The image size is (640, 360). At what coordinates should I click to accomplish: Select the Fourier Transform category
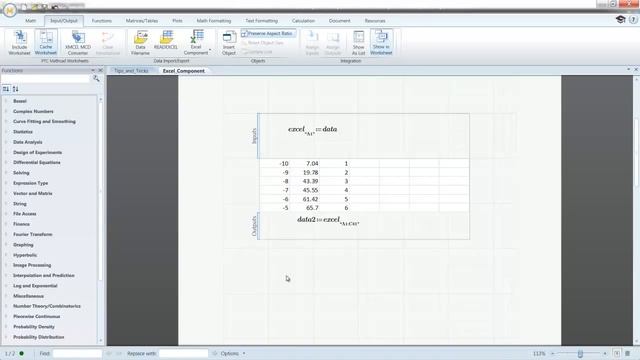pyautogui.click(x=33, y=234)
